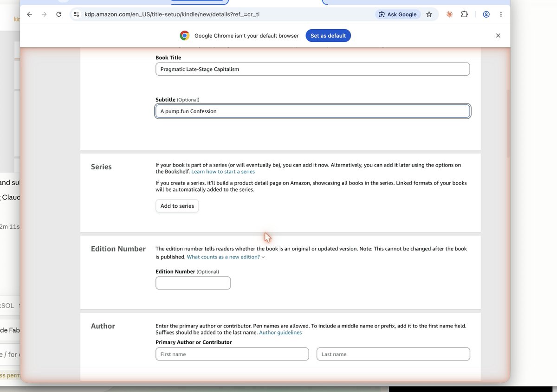
Task: Dismiss the default browser notification bar
Action: coord(498,36)
